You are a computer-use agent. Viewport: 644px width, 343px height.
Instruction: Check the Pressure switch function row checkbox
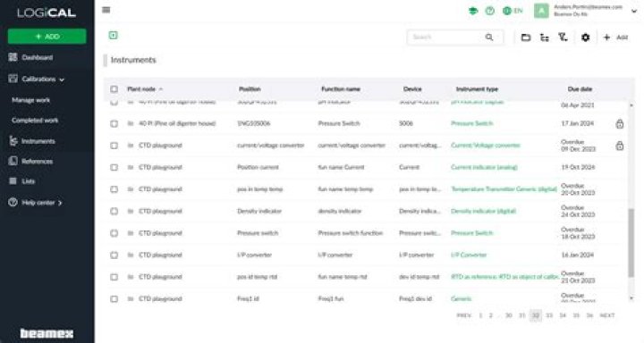click(x=114, y=233)
